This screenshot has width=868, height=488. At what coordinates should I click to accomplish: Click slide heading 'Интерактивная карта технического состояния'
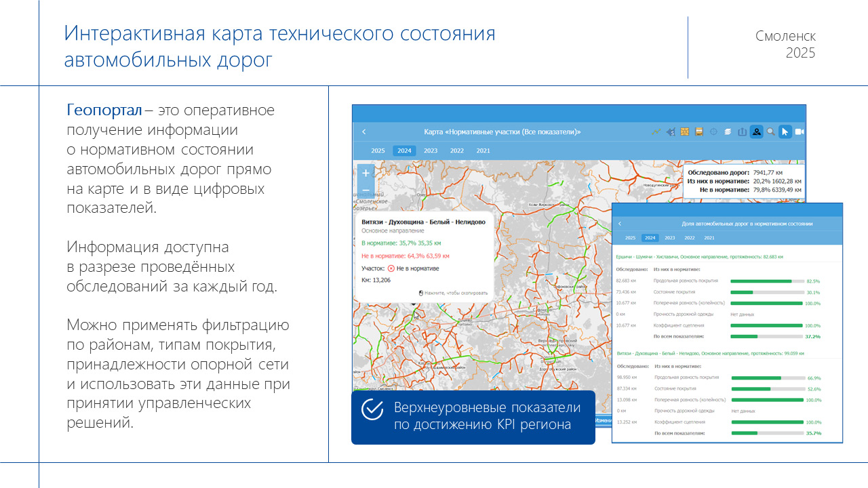point(279,33)
